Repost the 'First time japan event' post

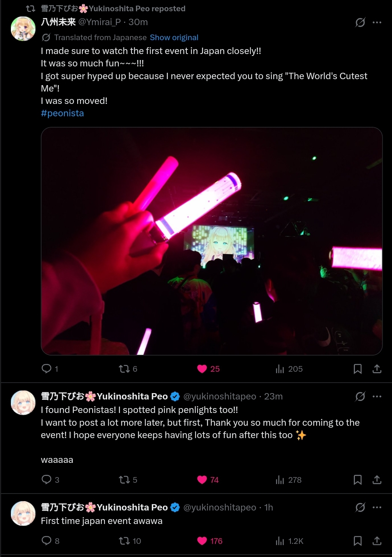pyautogui.click(x=130, y=541)
